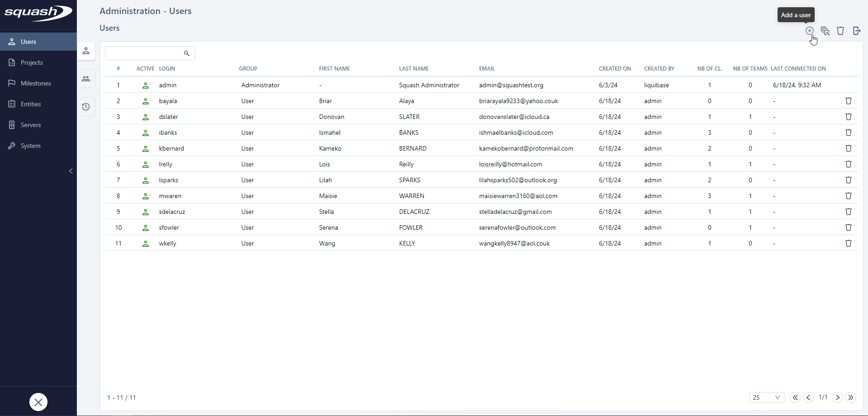Open Projects in the sidebar menu

click(x=32, y=62)
